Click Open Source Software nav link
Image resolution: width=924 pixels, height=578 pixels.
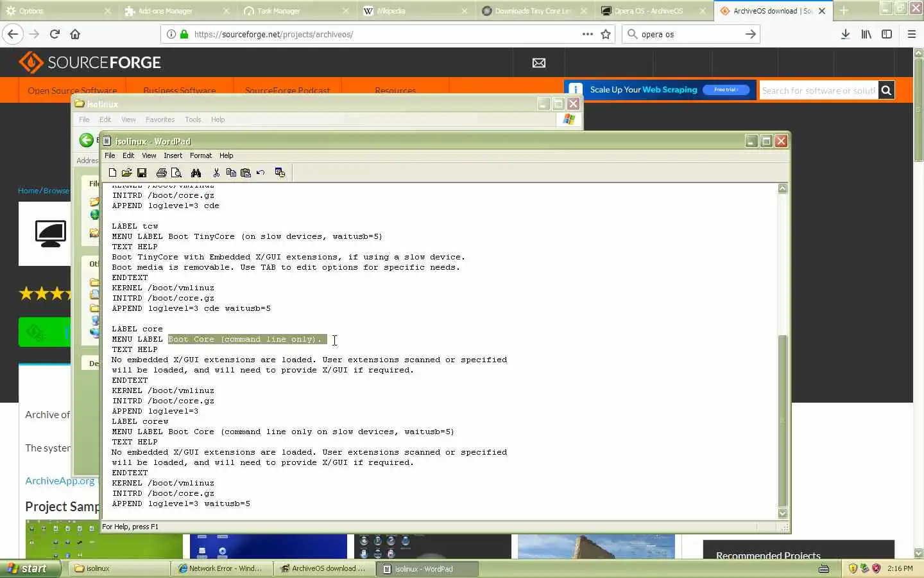pos(73,91)
